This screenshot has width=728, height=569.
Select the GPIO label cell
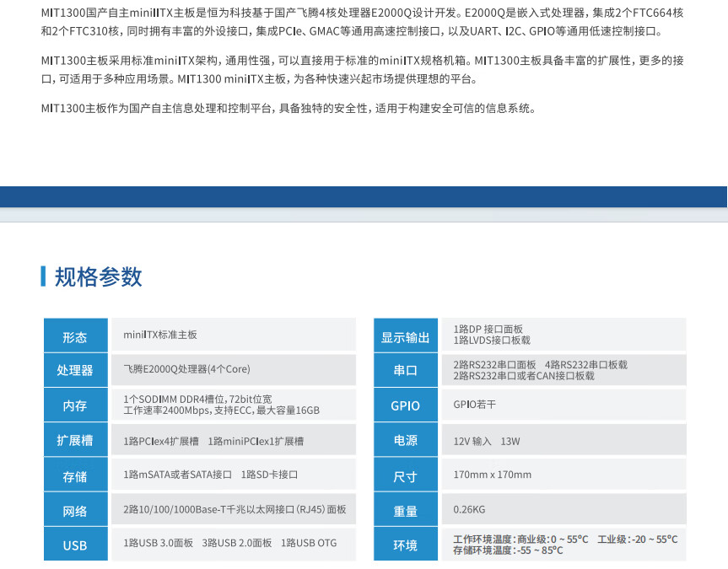[405, 405]
